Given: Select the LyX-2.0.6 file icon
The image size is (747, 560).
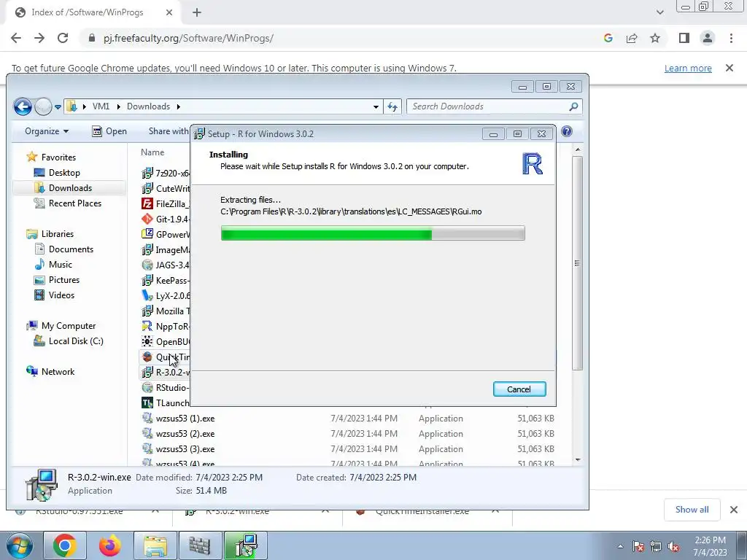Looking at the screenshot, I should point(147,296).
